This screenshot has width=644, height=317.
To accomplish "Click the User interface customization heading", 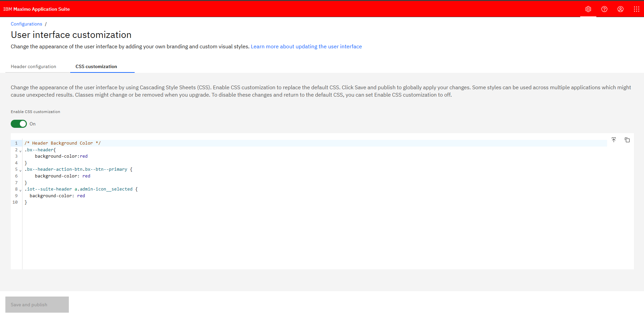I will pos(71,35).
